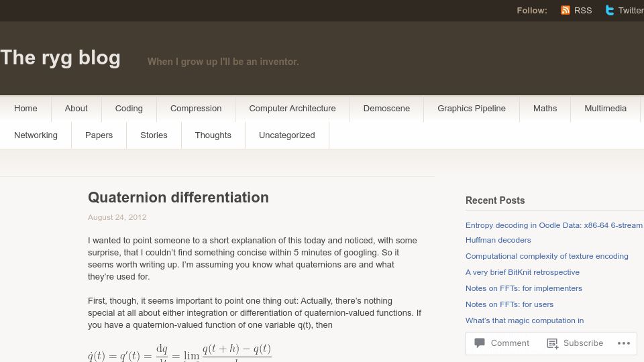644x362 pixels.
Task: Select the Coding category
Action: (129, 109)
